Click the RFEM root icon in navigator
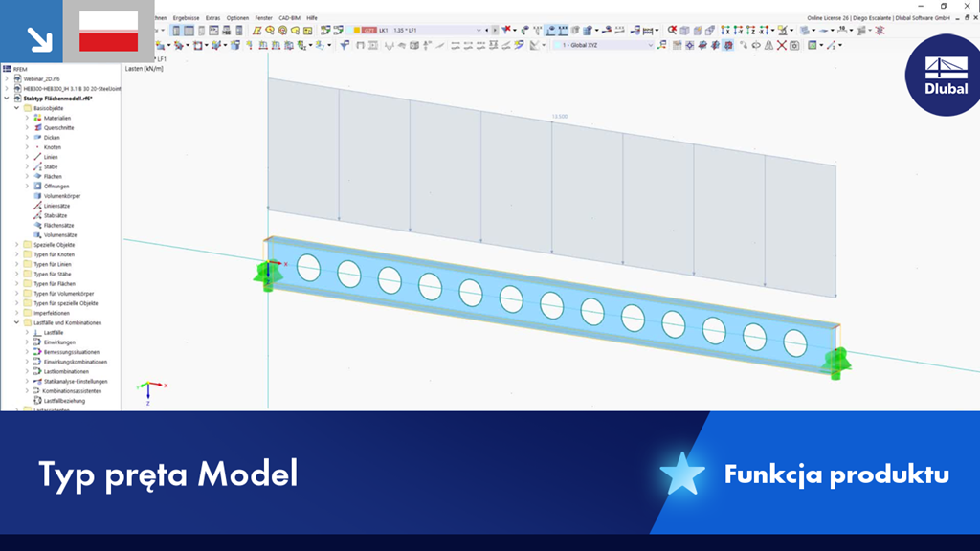The image size is (980, 551). 7,69
